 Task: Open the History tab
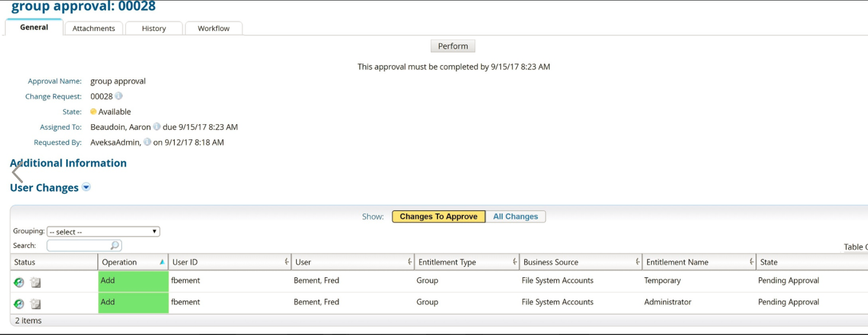tap(154, 28)
